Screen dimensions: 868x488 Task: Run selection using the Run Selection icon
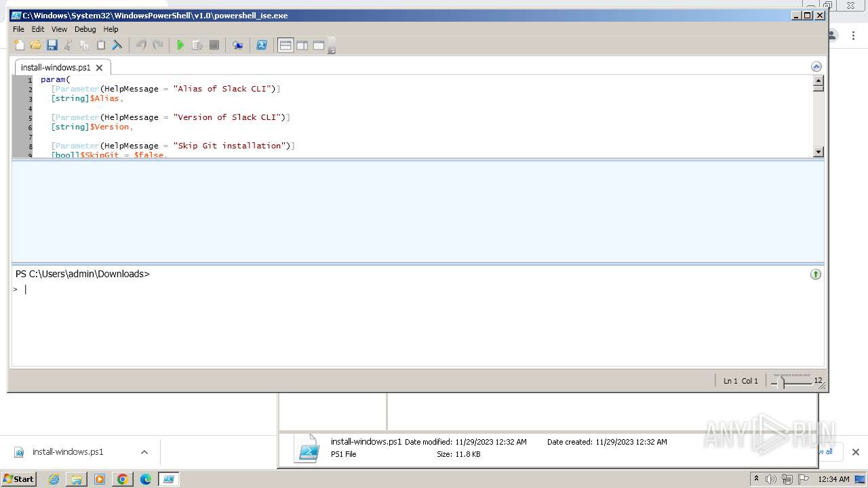pos(197,45)
